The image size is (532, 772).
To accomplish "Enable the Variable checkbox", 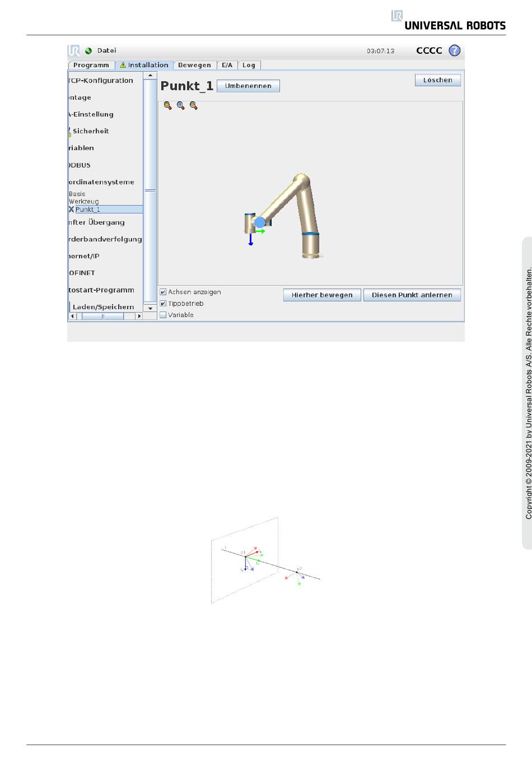I will [163, 315].
